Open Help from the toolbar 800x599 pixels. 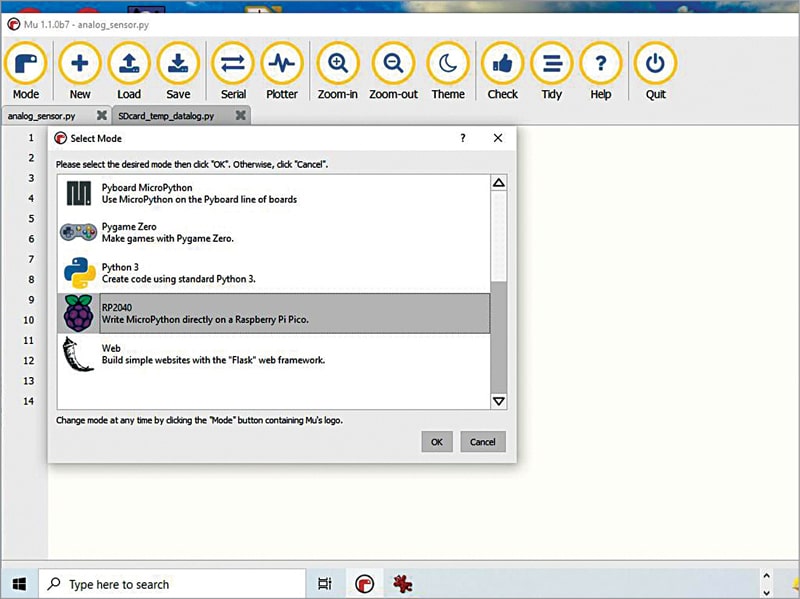pyautogui.click(x=600, y=65)
